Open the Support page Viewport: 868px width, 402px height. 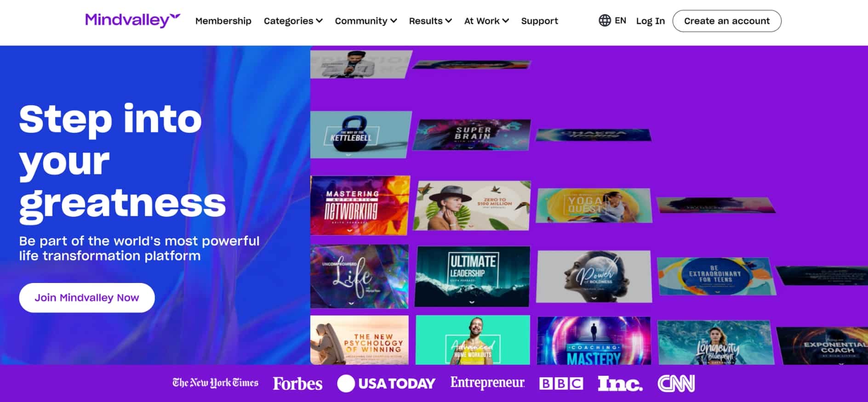click(x=539, y=21)
